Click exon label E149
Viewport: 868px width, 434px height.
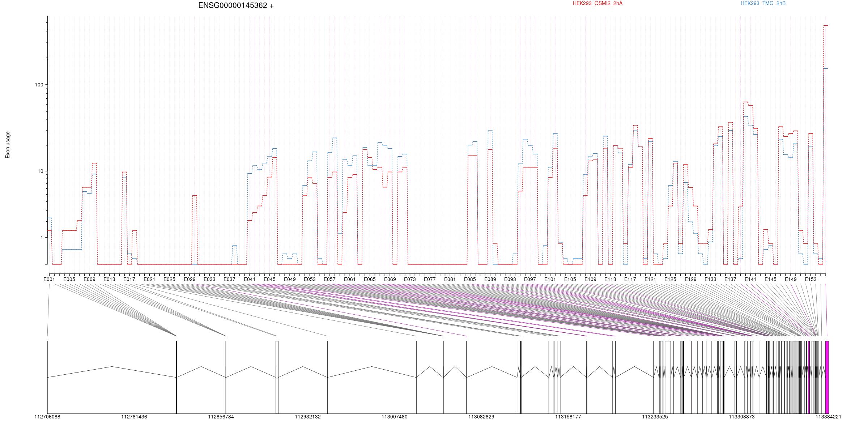(791, 279)
